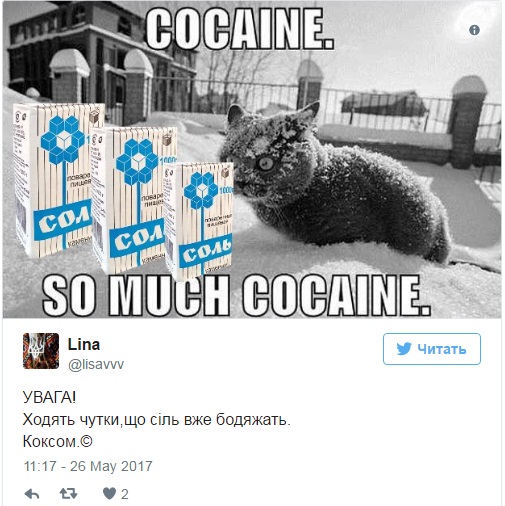Click the SO MUCH COCAINE. bottom caption
The height and width of the screenshot is (506, 505).
click(x=236, y=296)
